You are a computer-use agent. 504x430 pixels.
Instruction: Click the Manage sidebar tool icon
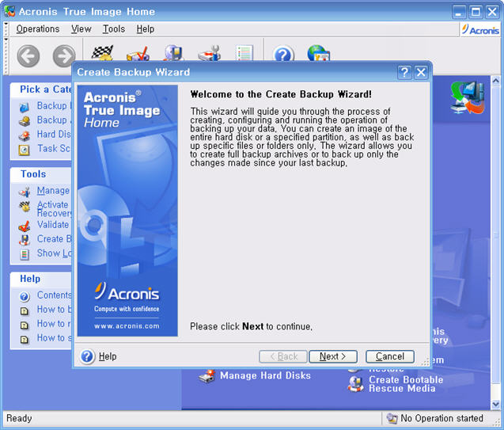point(25,192)
